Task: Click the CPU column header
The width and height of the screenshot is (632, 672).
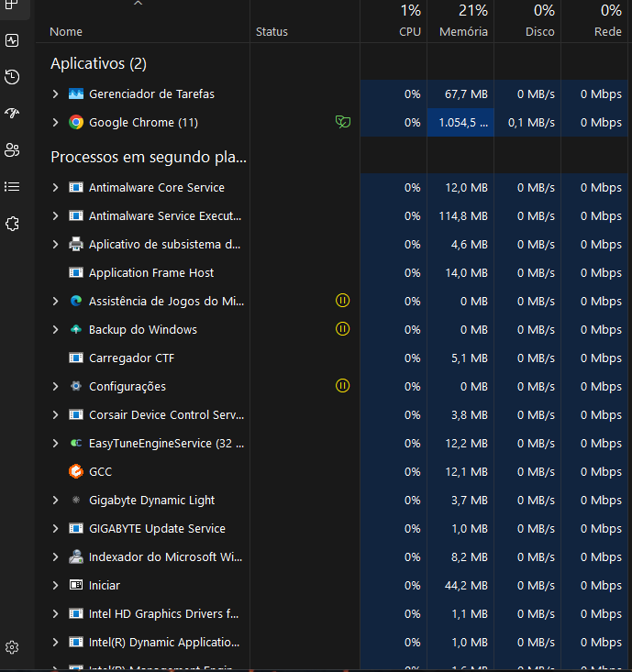Action: 410,31
